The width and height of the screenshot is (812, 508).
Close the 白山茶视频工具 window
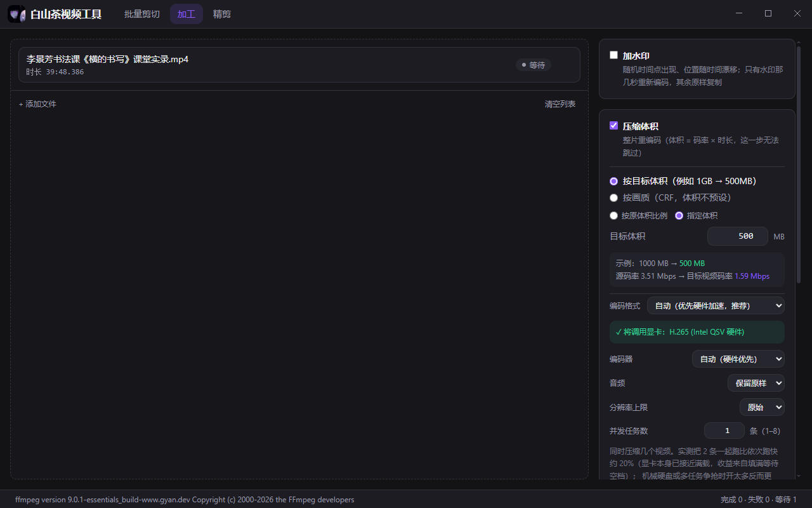(797, 13)
